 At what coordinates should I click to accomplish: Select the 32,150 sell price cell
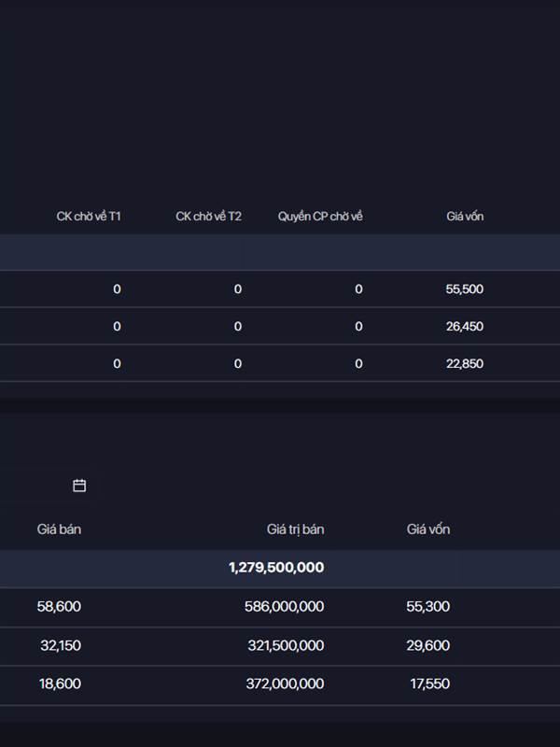click(x=61, y=645)
